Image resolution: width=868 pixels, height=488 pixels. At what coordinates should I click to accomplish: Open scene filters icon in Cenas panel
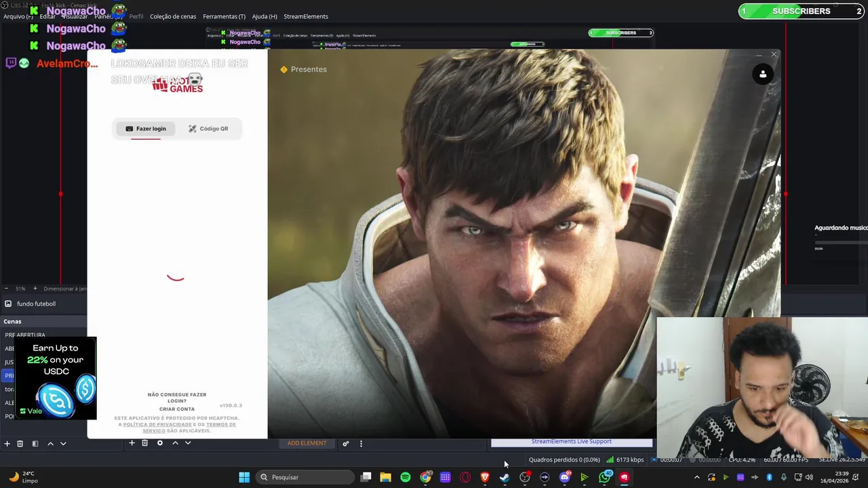pos(35,443)
